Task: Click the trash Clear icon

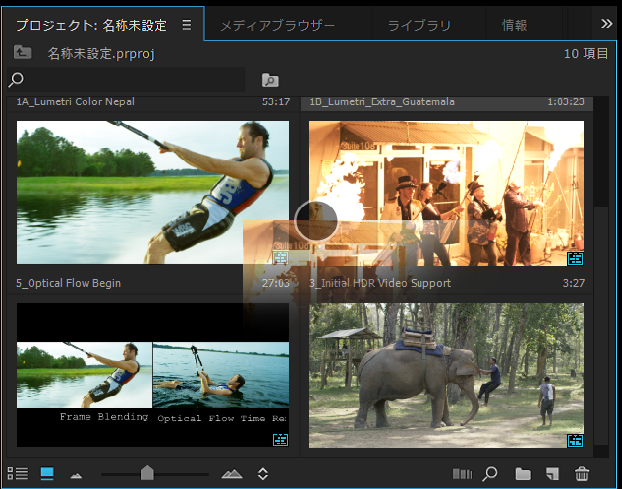Action: coord(582,474)
